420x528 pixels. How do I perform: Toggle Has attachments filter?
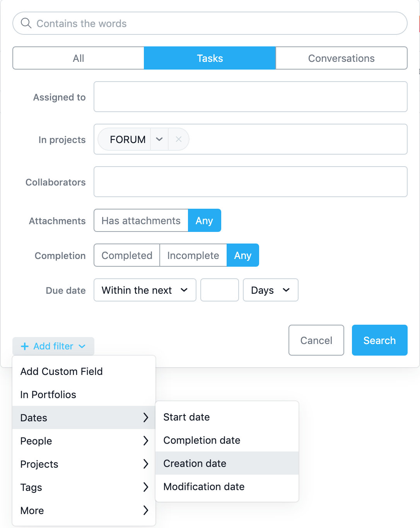click(141, 220)
